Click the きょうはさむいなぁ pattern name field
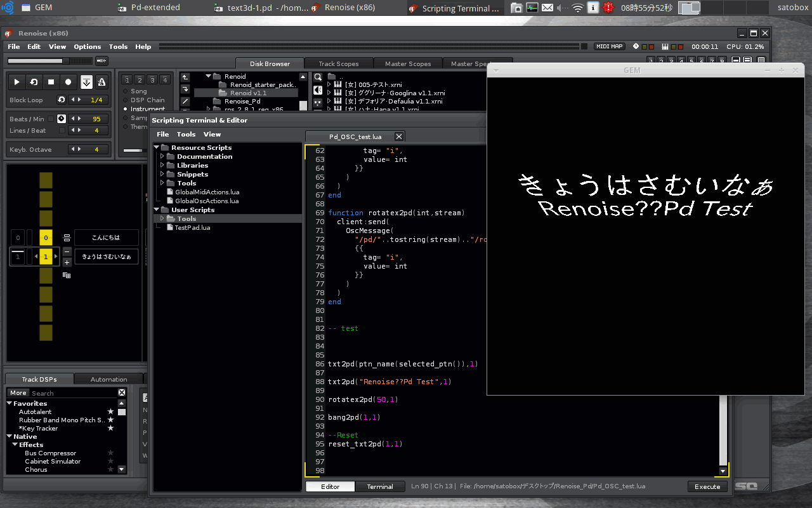Screen dimensions: 812x508 pos(106,257)
